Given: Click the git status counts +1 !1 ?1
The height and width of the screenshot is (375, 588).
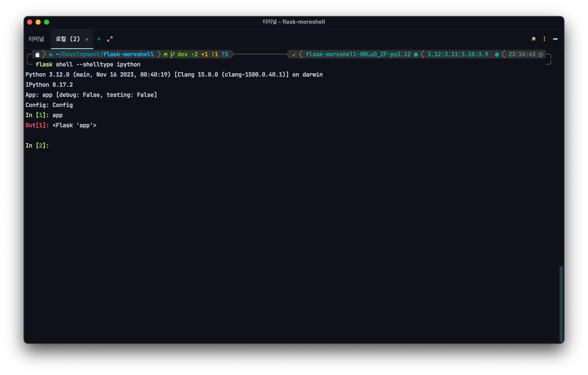Looking at the screenshot, I should coord(215,55).
